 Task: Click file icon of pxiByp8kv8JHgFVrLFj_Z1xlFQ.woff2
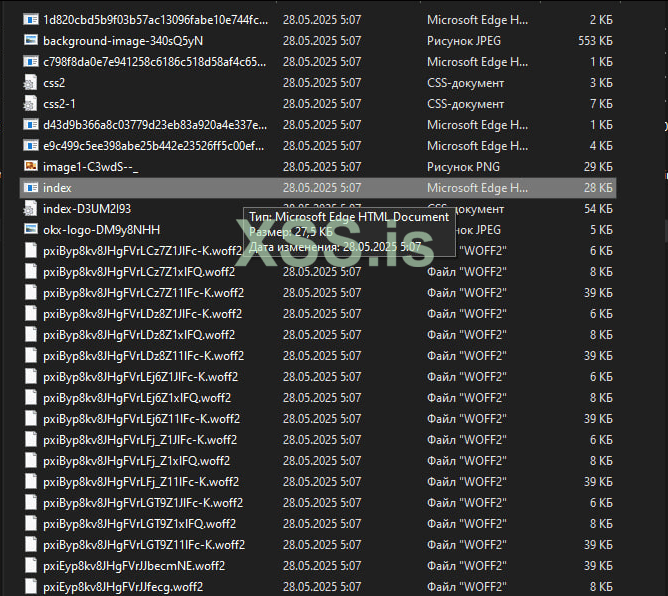(31, 461)
